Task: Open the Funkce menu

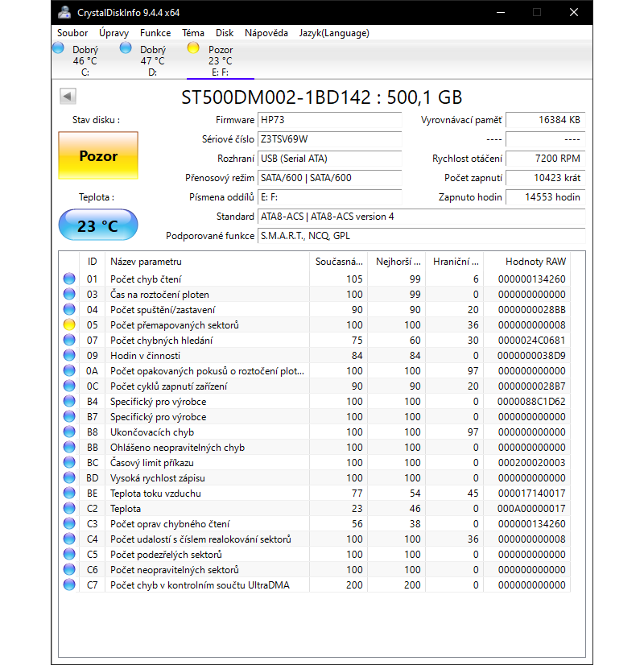Action: (x=155, y=33)
